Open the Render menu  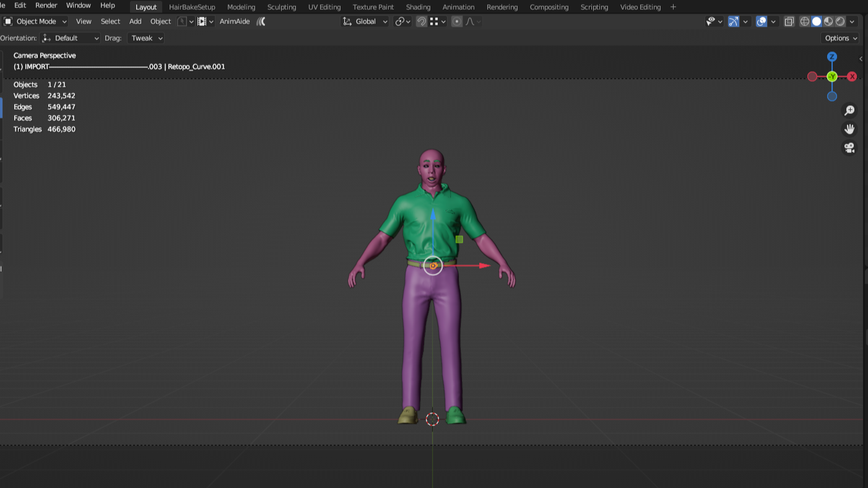(46, 6)
